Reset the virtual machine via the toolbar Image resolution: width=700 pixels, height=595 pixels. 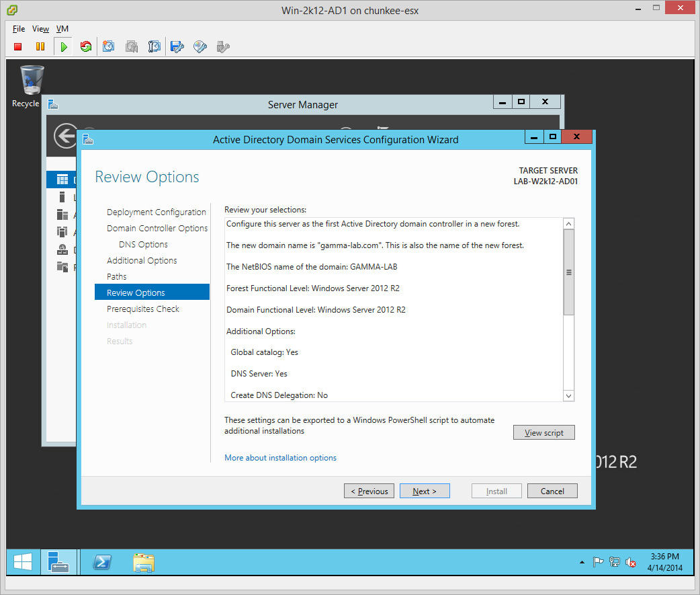[x=85, y=46]
